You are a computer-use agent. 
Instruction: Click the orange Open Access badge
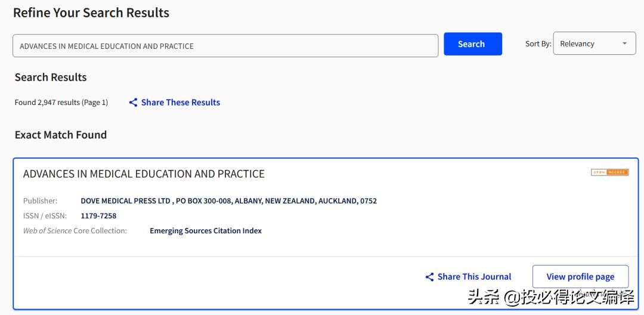click(609, 172)
